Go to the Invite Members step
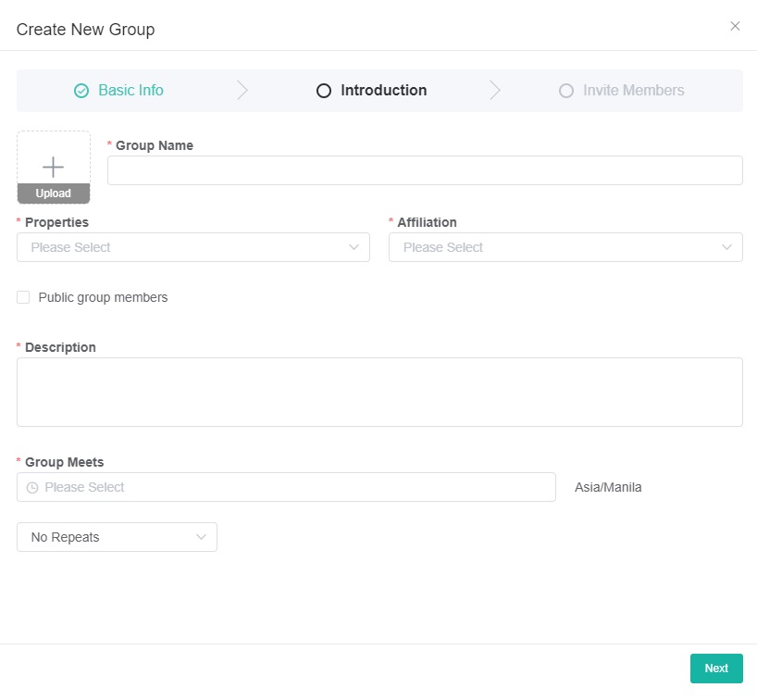The width and height of the screenshot is (757, 700). (x=633, y=91)
